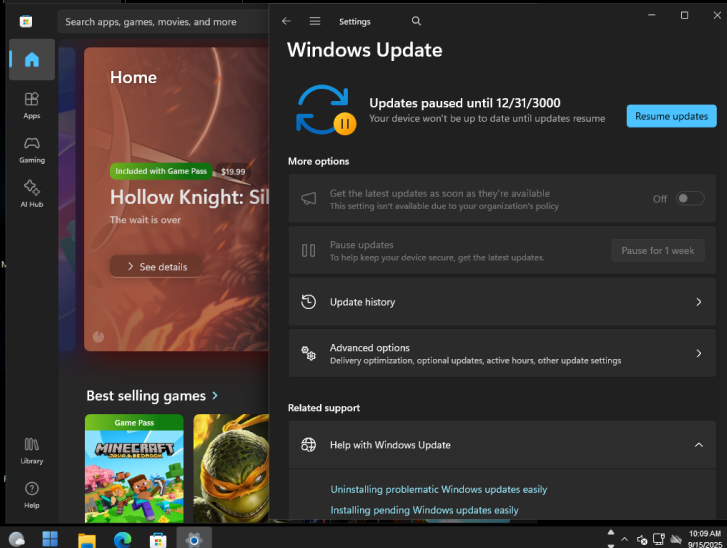The height and width of the screenshot is (548, 727).
Task: Click the Help with Windows Update globe icon
Action: (308, 445)
